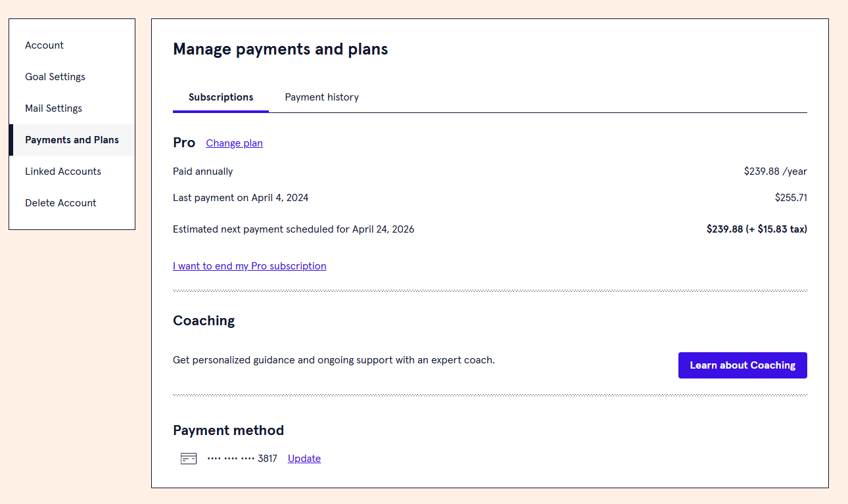Viewport: 848px width, 504px height.
Task: Navigate to Linked Accounts
Action: (63, 172)
